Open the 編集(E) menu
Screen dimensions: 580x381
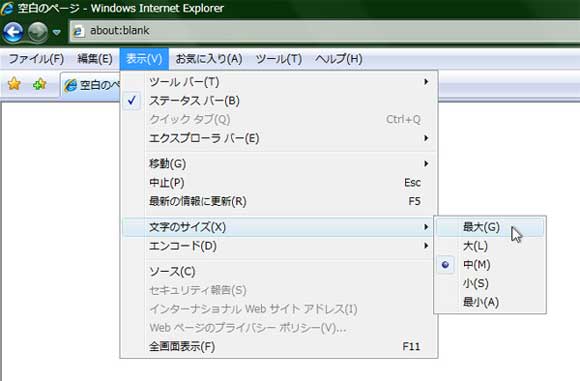tap(95, 59)
